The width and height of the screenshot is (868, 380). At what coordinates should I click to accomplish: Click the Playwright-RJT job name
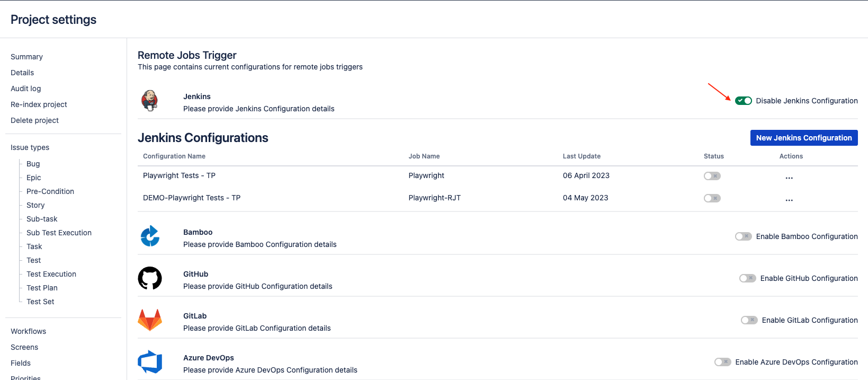(x=434, y=198)
